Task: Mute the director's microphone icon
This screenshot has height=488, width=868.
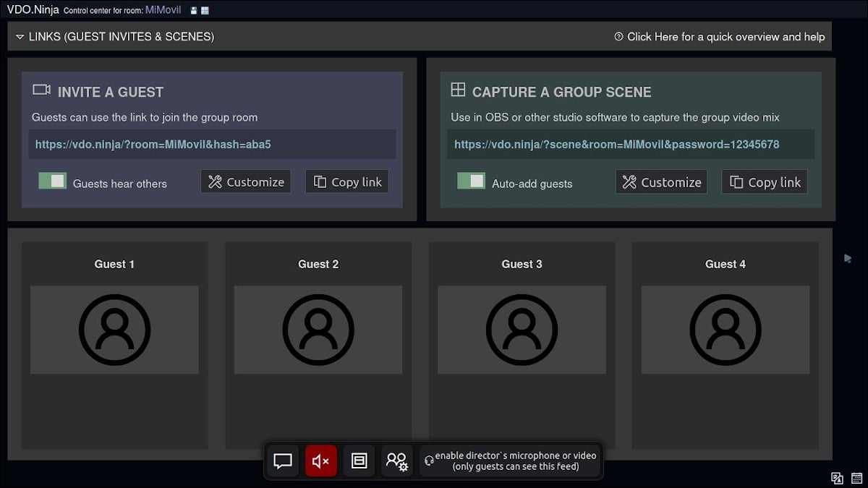Action: (x=320, y=461)
